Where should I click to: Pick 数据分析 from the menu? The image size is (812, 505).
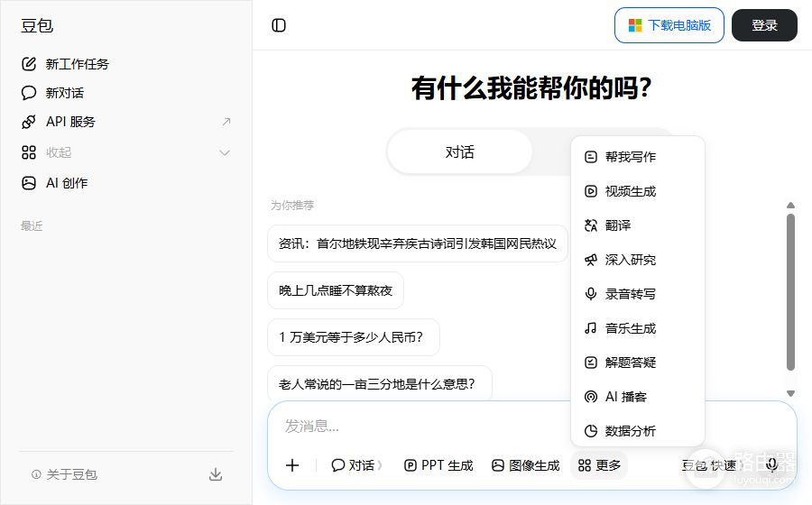click(638, 431)
